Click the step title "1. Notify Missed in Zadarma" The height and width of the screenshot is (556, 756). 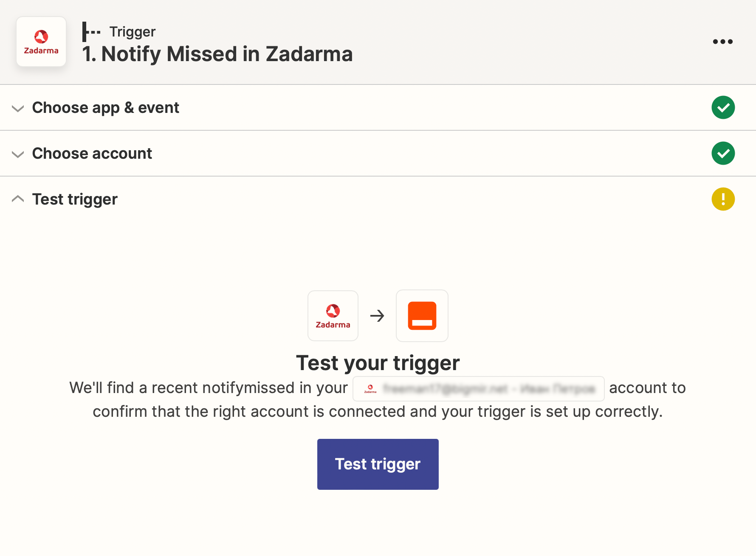point(217,54)
